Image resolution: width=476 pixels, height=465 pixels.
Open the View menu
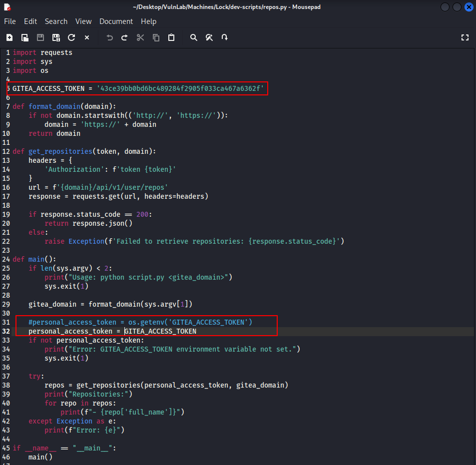click(83, 21)
